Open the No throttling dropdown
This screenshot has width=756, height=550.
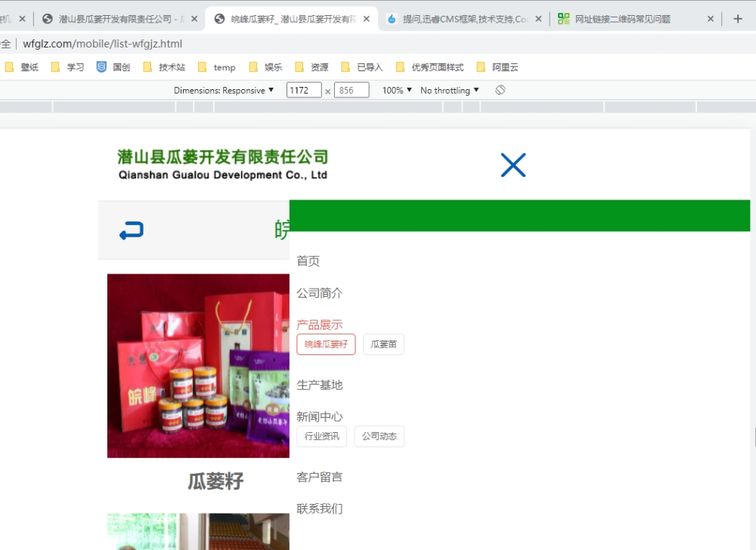(449, 90)
